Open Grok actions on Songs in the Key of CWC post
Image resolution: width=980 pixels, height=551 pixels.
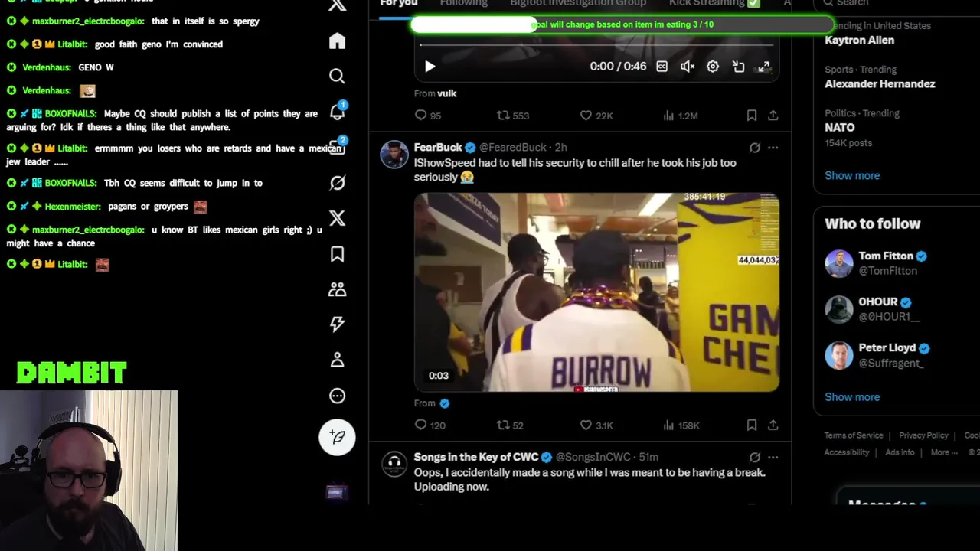click(x=754, y=458)
